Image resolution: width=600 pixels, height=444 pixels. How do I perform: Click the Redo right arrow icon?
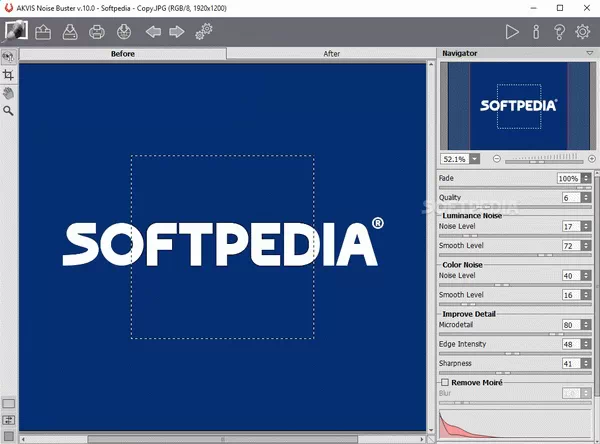[x=177, y=32]
